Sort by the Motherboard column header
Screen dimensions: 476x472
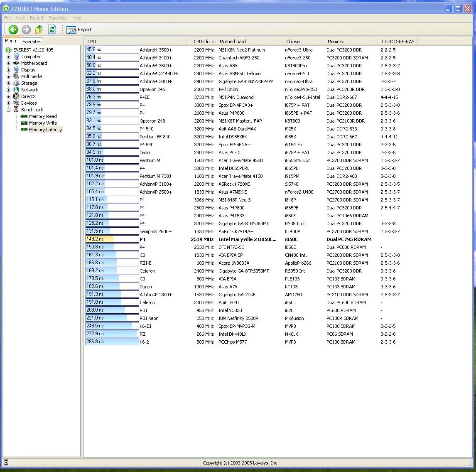[x=249, y=42]
